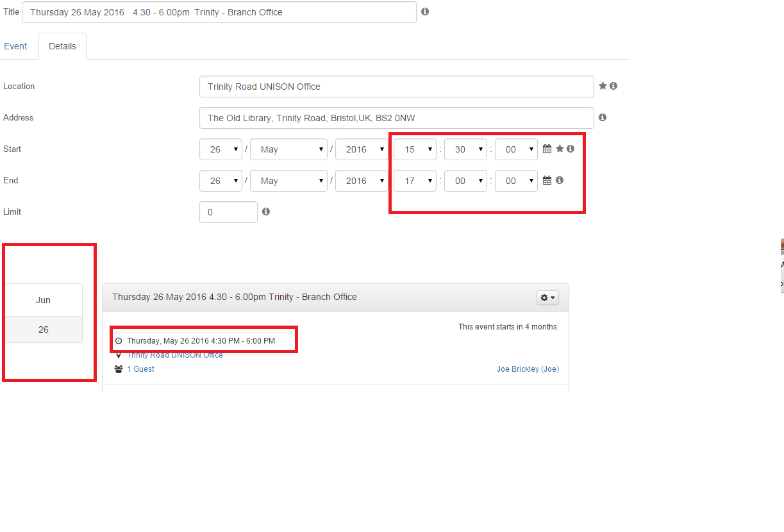Click the info icon next to Limit

tap(266, 212)
